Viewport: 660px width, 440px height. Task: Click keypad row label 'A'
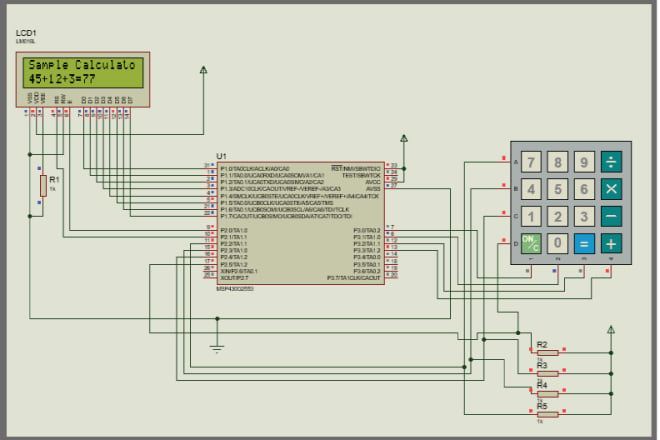[x=516, y=162]
